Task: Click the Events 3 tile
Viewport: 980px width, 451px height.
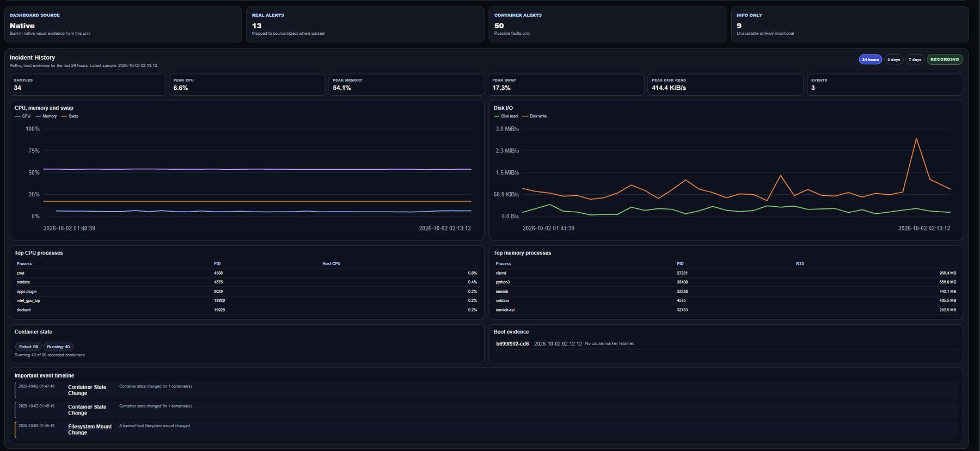Action: [885, 84]
